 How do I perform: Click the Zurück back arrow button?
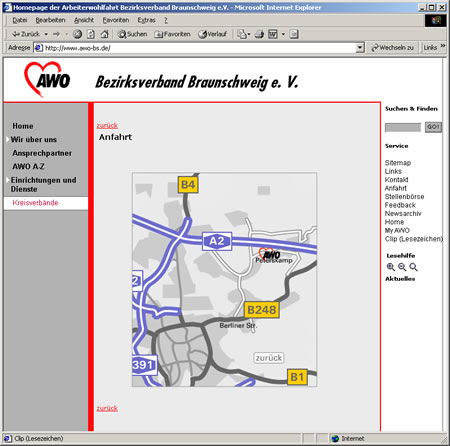25,34
